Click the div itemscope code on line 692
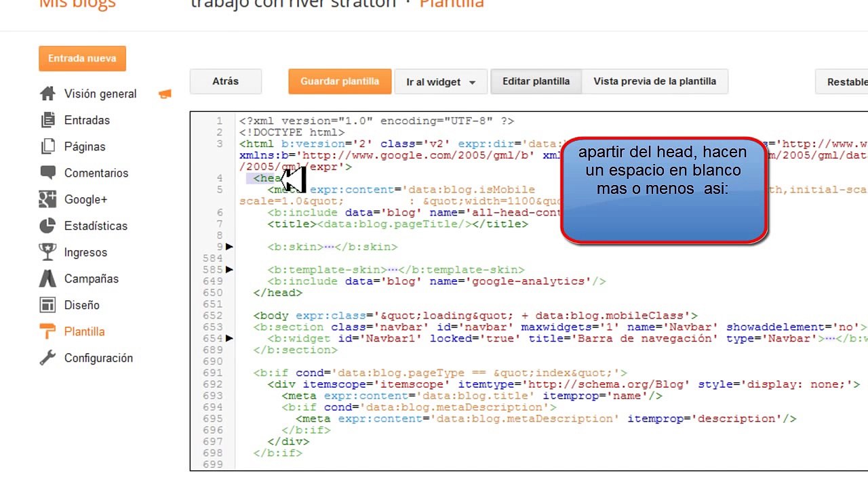Viewport: 868px width, 488px height. [x=564, y=384]
